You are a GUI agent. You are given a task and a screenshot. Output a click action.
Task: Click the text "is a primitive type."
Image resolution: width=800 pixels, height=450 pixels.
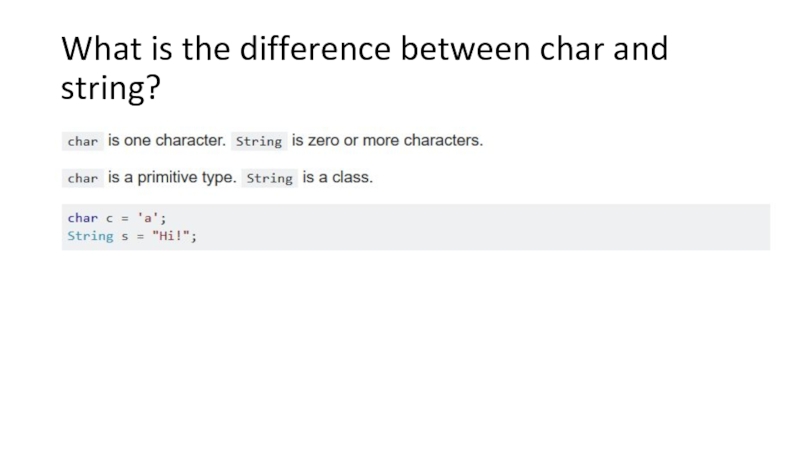(173, 178)
